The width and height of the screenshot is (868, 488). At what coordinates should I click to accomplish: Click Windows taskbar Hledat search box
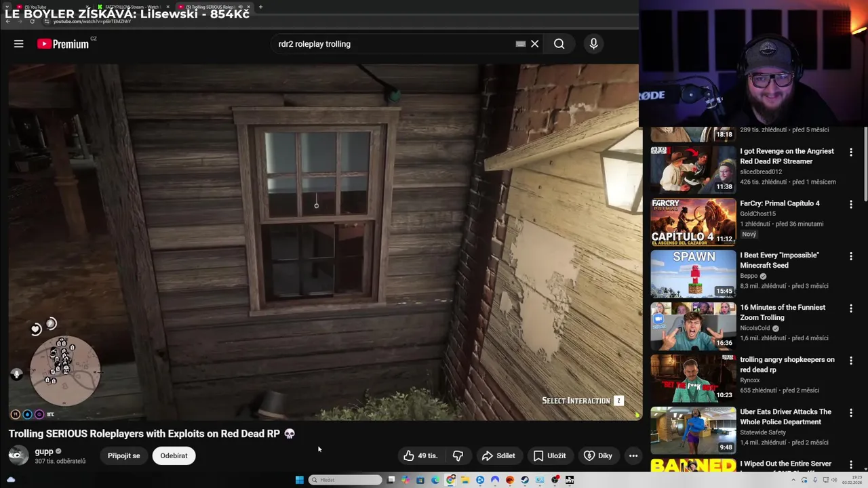(346, 480)
